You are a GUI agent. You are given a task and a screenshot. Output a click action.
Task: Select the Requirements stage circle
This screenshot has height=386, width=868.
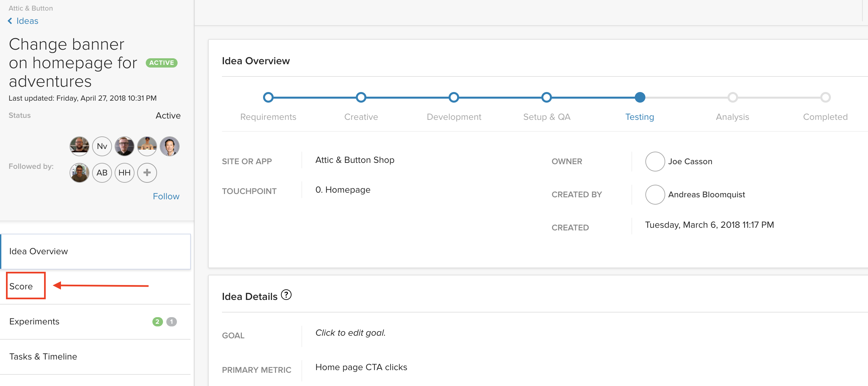coord(268,97)
